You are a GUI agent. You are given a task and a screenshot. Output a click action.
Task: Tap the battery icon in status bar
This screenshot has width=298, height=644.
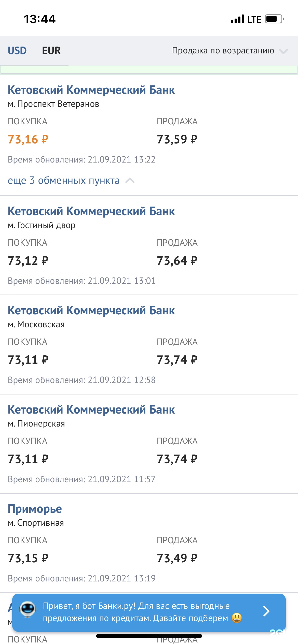274,19
